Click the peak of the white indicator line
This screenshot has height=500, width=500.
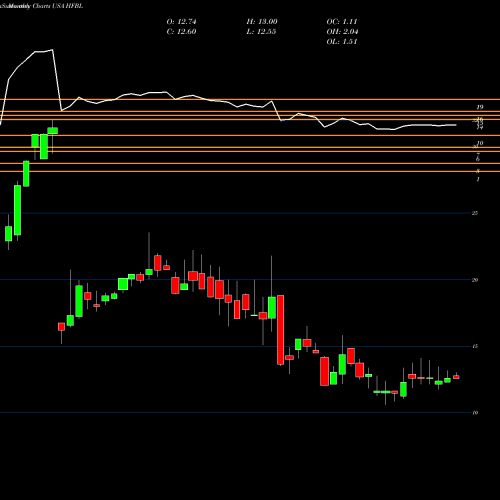(x=52, y=50)
